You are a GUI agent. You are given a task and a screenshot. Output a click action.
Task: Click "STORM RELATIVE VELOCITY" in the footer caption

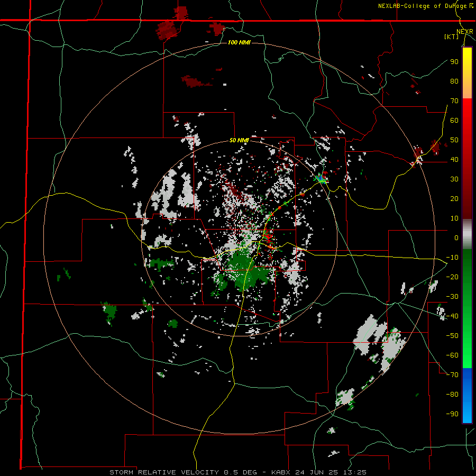(164, 472)
